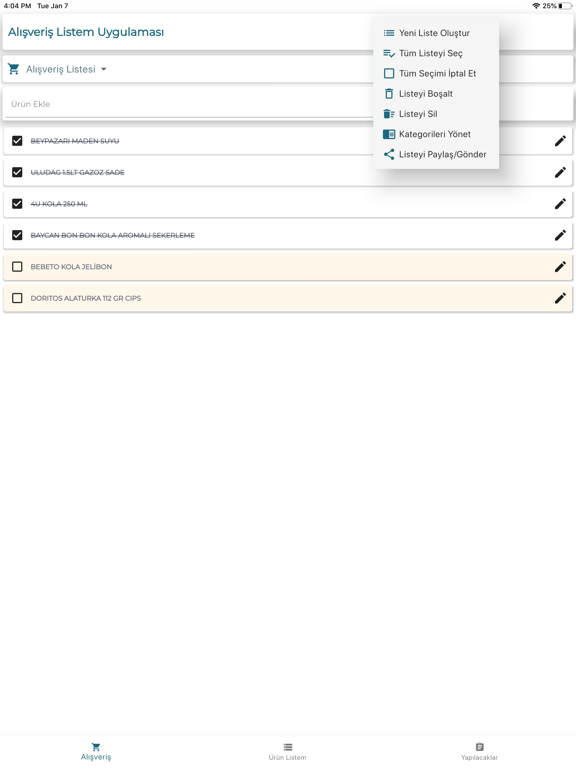The height and width of the screenshot is (768, 576).
Task: Open the Yapılacaklar bottom tab
Action: click(x=480, y=751)
